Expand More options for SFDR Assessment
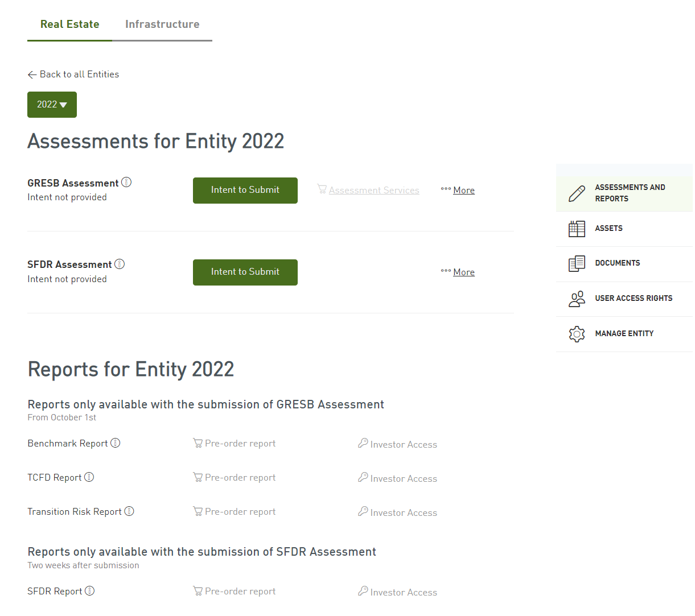 (x=464, y=272)
